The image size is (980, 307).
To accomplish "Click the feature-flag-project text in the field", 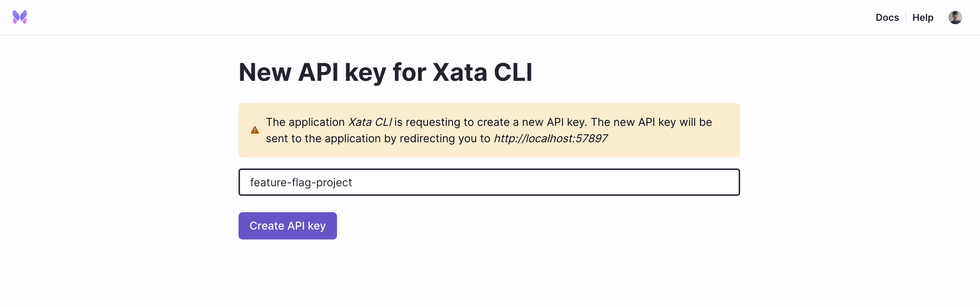I will click(x=301, y=182).
